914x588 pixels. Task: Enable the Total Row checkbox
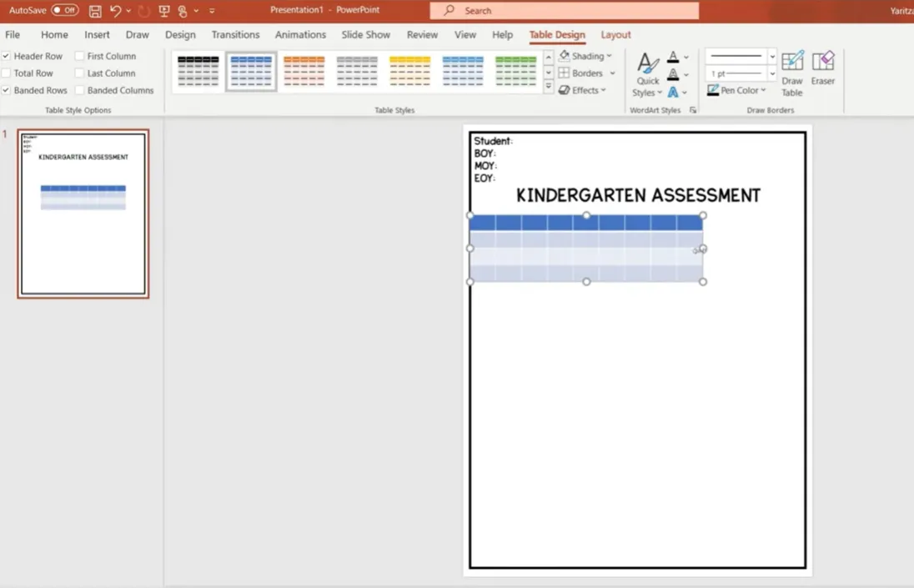[x=7, y=73]
